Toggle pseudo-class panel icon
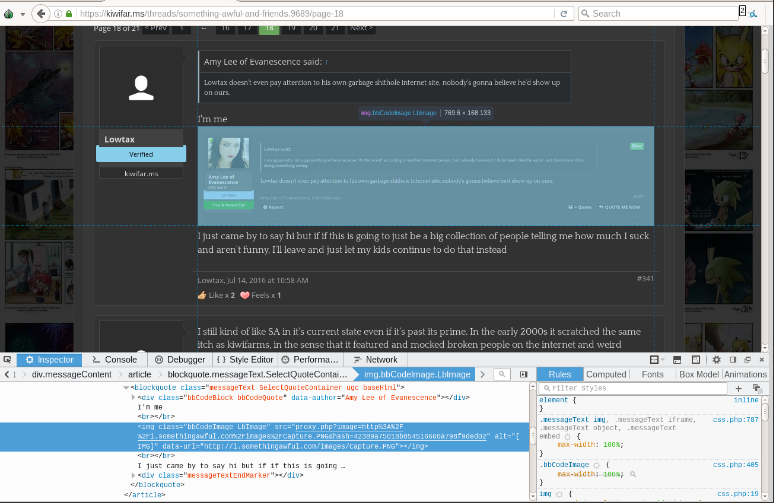774x503 pixels. tap(756, 388)
